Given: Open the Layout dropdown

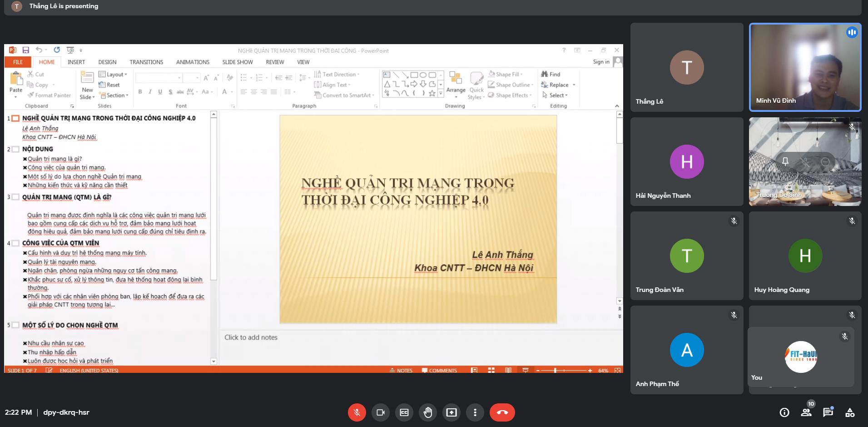Looking at the screenshot, I should click(x=113, y=74).
